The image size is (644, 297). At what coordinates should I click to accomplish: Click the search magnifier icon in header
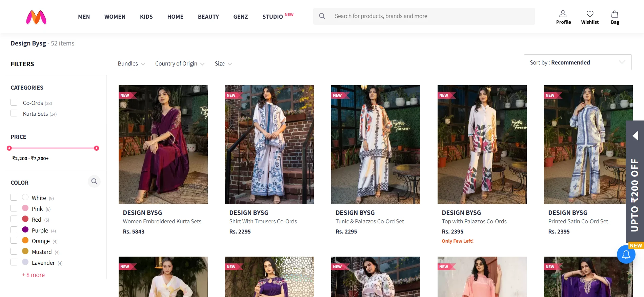click(322, 16)
